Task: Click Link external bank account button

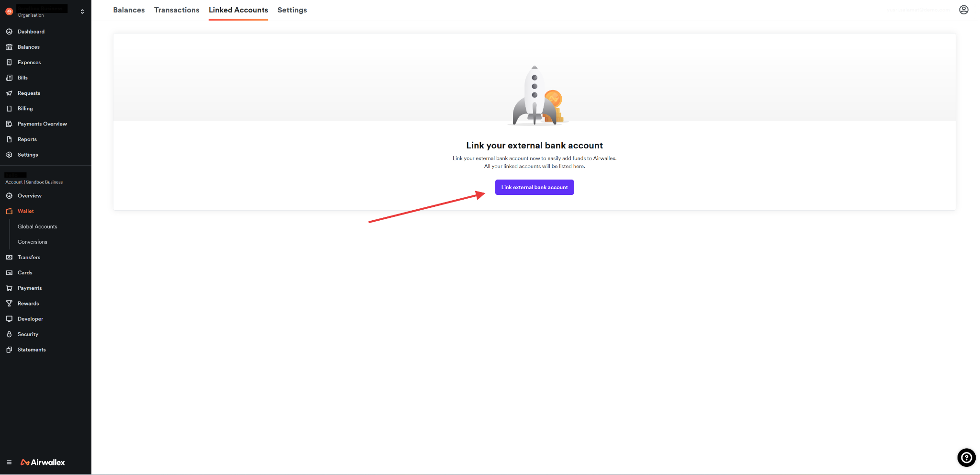Action: (534, 187)
